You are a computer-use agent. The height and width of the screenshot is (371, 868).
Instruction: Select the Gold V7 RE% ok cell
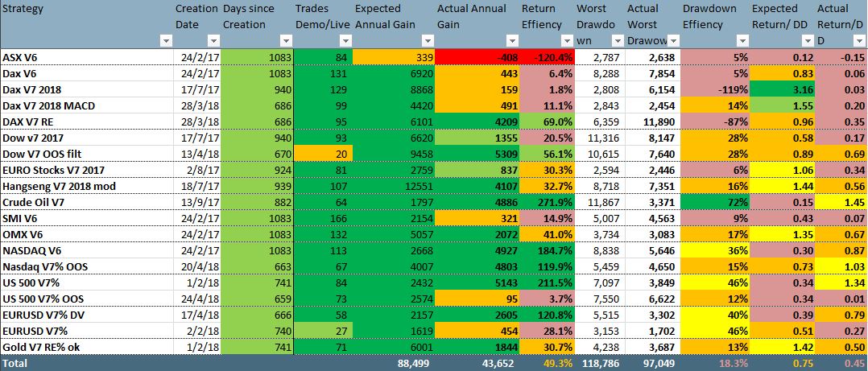click(x=86, y=347)
